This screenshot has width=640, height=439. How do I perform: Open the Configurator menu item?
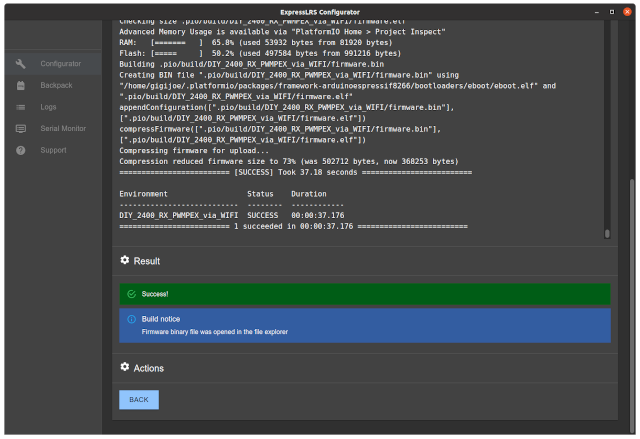(53, 64)
